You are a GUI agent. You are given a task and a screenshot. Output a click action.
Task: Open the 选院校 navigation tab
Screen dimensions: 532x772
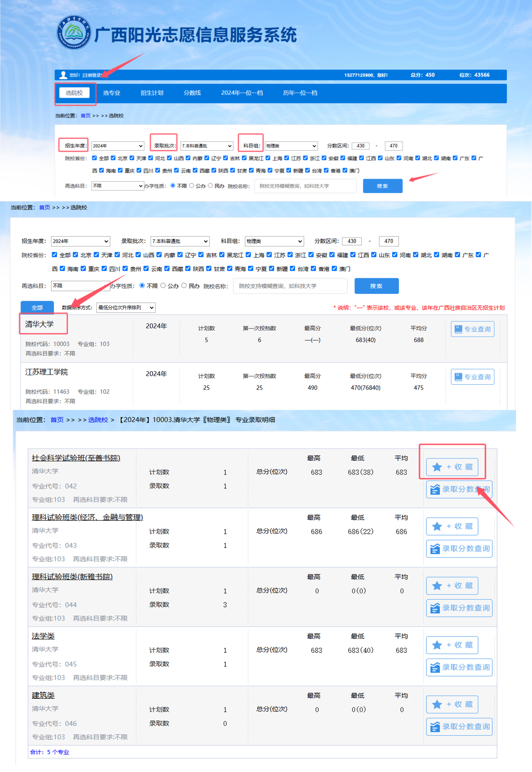74,93
